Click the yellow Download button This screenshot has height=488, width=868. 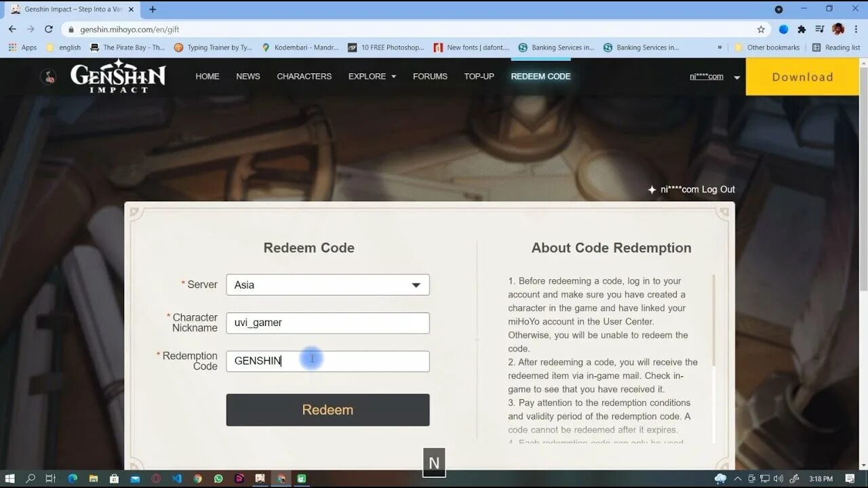tap(802, 77)
